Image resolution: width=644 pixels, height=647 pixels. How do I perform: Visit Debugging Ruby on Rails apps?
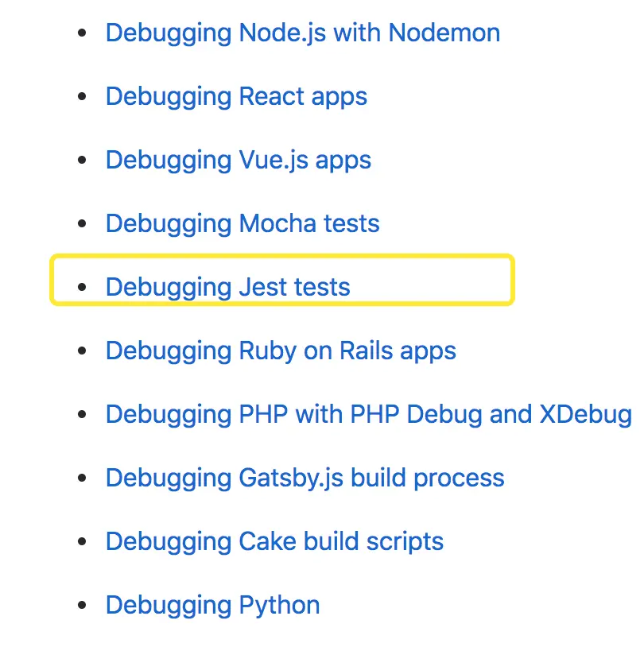[x=281, y=351]
